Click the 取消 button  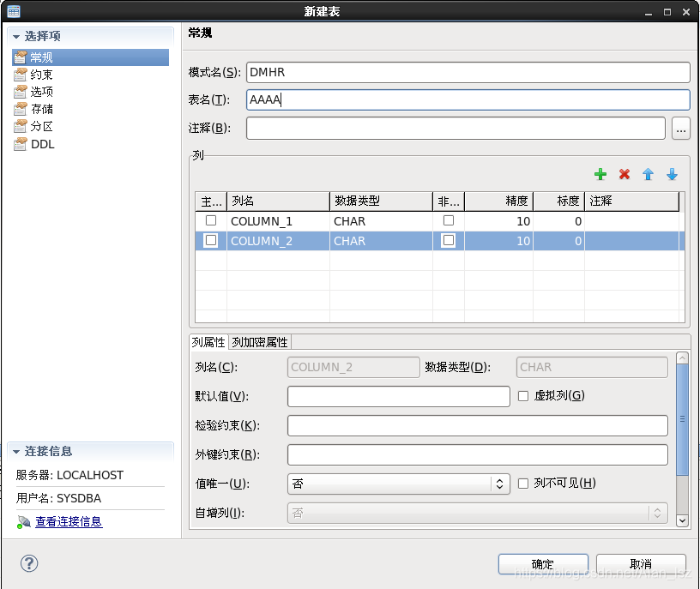coord(641,564)
